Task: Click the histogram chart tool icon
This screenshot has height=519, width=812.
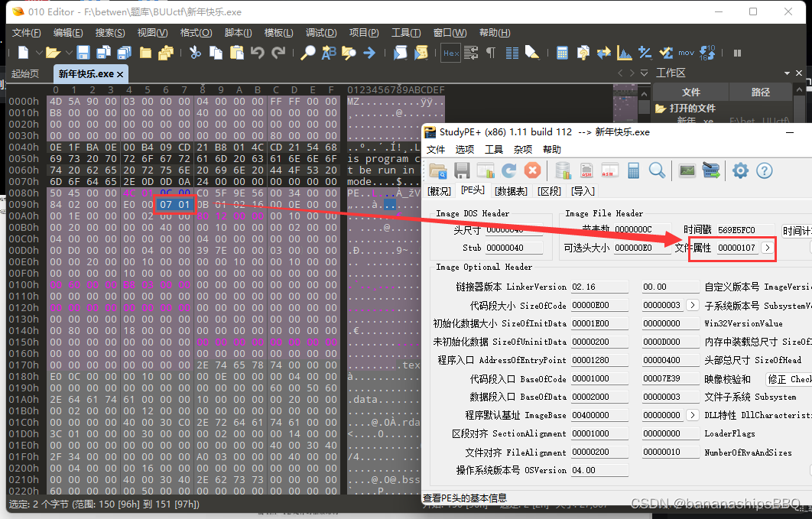Action: (x=625, y=52)
